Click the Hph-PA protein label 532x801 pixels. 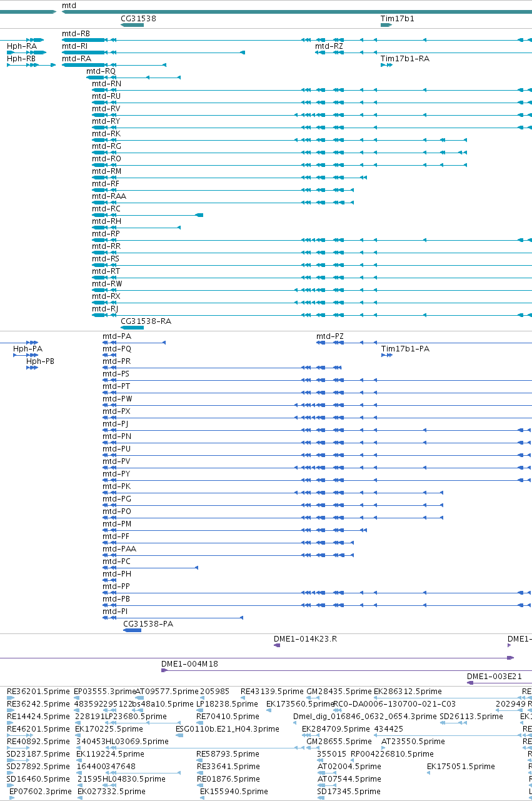pyautogui.click(x=28, y=348)
